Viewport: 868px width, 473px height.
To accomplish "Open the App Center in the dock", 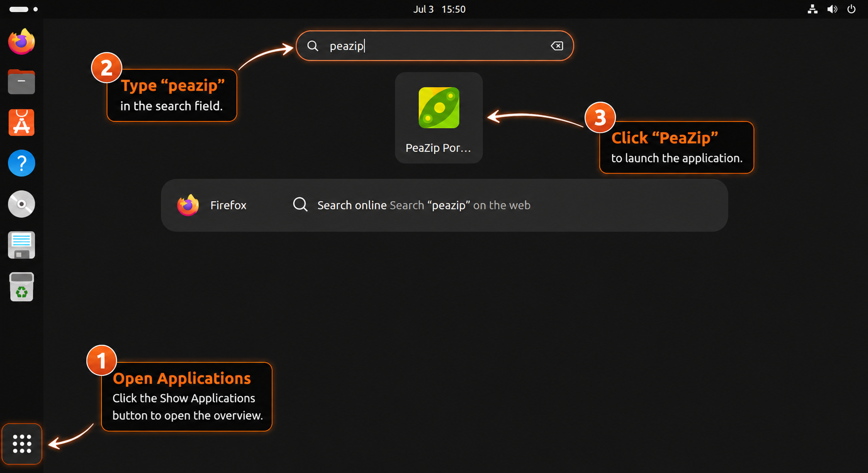I will point(21,123).
